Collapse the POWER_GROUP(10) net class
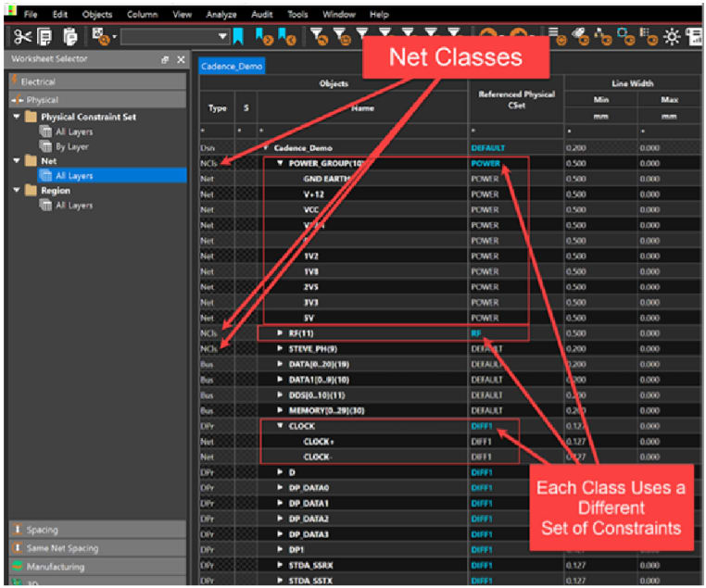Screen dimensions: 706x588 pyautogui.click(x=280, y=163)
